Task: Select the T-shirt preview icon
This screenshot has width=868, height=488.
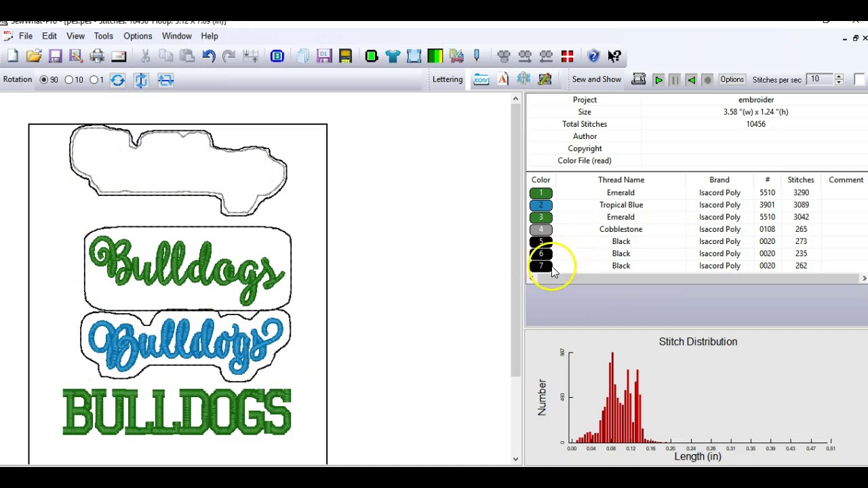Action: tap(393, 56)
